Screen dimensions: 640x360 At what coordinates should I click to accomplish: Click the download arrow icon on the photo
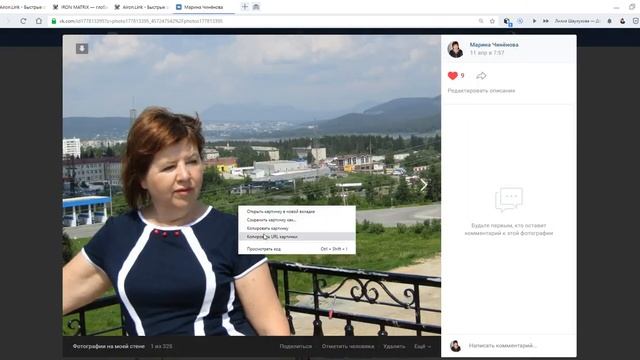[x=82, y=49]
